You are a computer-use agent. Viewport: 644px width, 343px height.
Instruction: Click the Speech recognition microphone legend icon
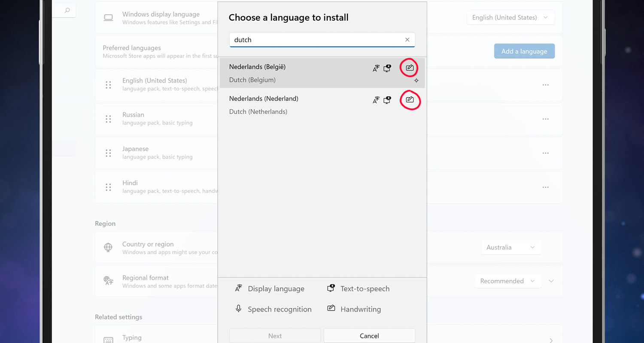pyautogui.click(x=239, y=309)
